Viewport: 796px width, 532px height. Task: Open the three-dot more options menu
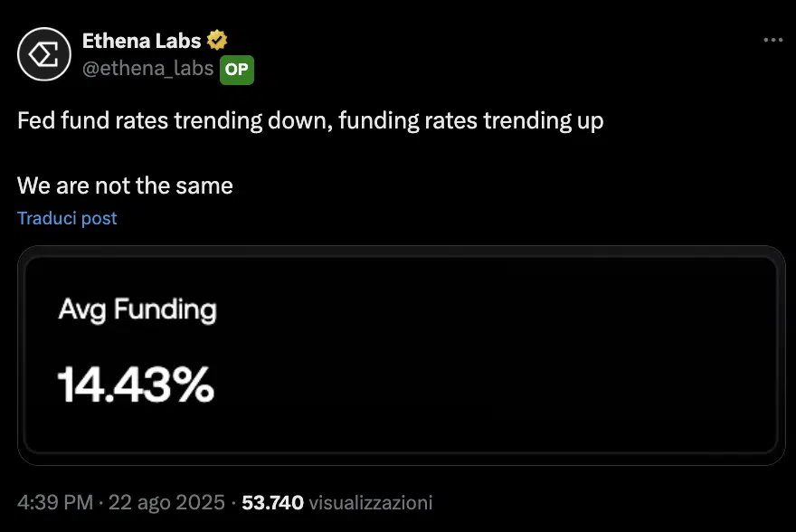coord(772,41)
